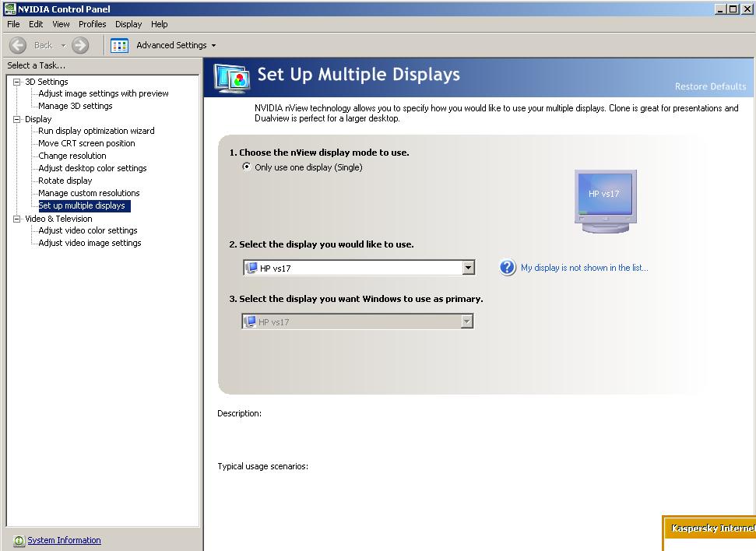
Task: Open the Display menu
Action: [128, 24]
